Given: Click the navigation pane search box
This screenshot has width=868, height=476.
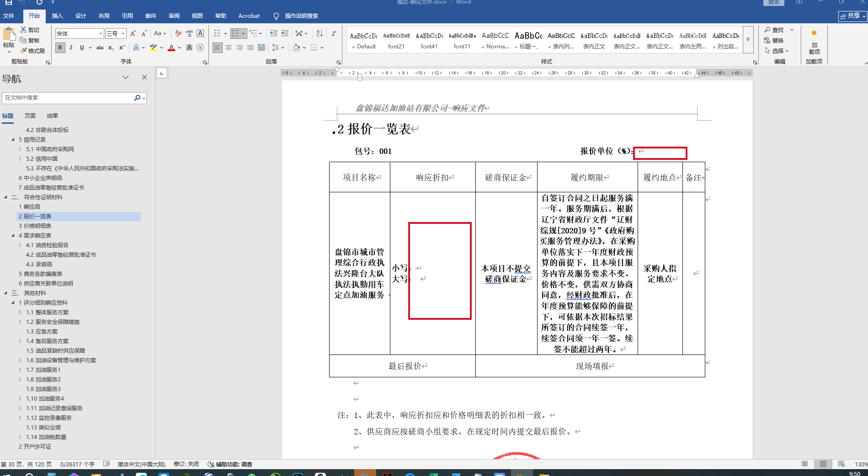Looking at the screenshot, I should click(68, 98).
